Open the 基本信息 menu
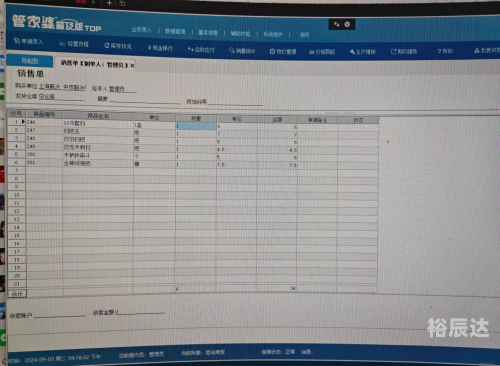Viewport: 500px width, 366px height. (208, 33)
